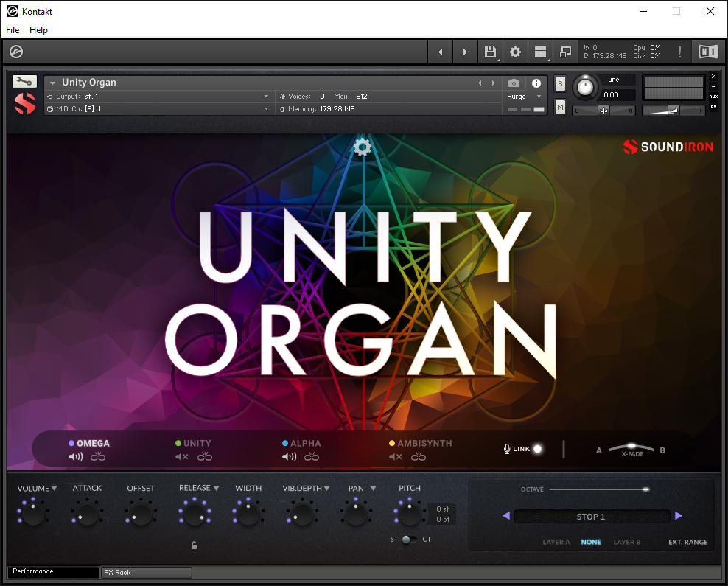Select next stop with right arrow
728x586 pixels.
tap(679, 515)
